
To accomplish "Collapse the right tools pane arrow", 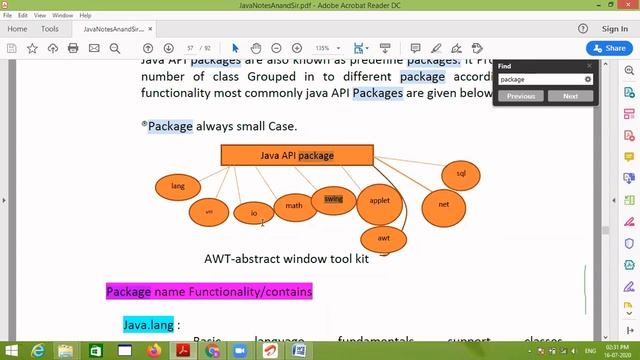I will click(614, 200).
